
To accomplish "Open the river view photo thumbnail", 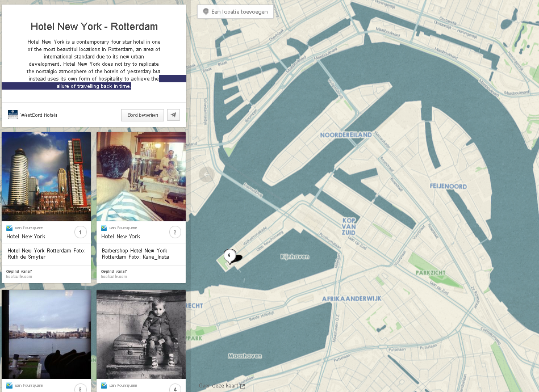I will pyautogui.click(x=47, y=334).
